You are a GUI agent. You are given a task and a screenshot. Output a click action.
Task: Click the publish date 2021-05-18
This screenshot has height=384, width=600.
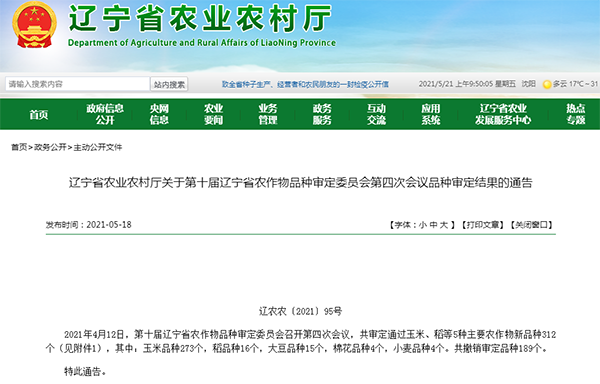tap(109, 225)
